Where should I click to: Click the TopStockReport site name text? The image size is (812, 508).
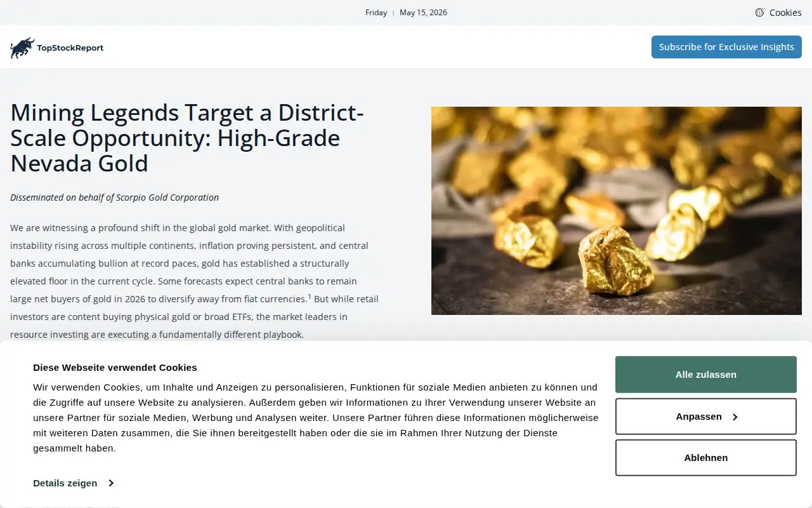(70, 48)
